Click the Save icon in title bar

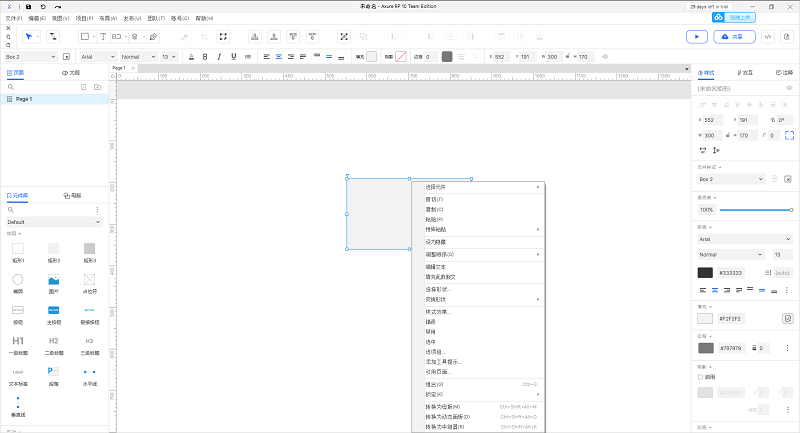pyautogui.click(x=28, y=6)
